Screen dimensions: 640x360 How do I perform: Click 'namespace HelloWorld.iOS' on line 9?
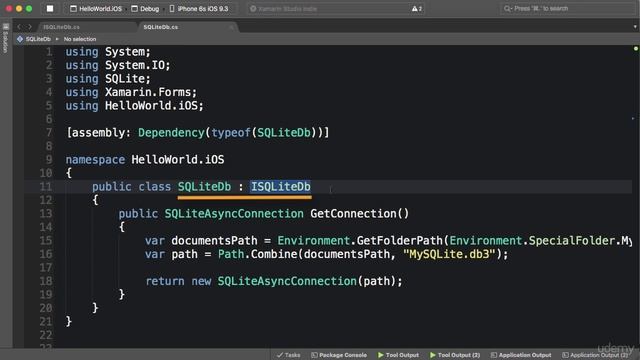point(145,160)
